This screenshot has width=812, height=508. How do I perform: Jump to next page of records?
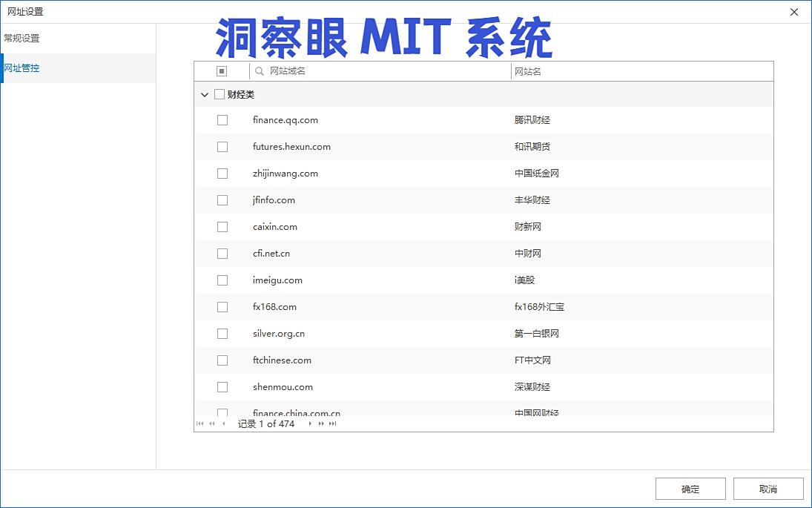coord(321,423)
